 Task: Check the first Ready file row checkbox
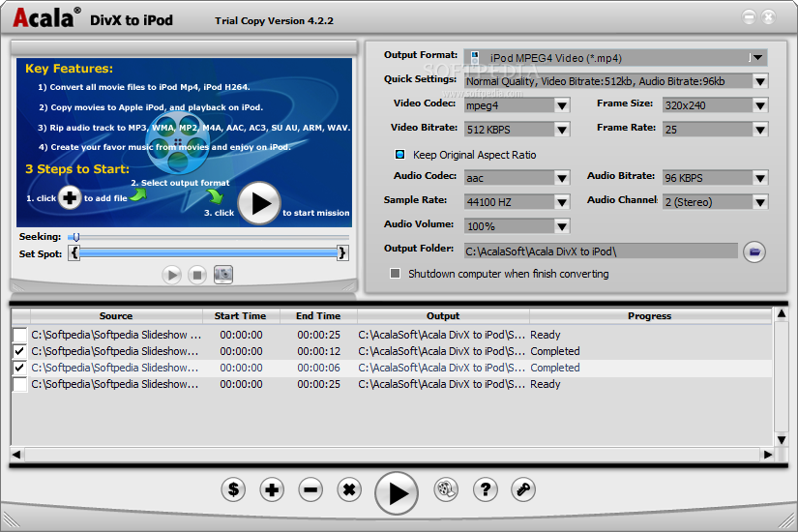(20, 335)
